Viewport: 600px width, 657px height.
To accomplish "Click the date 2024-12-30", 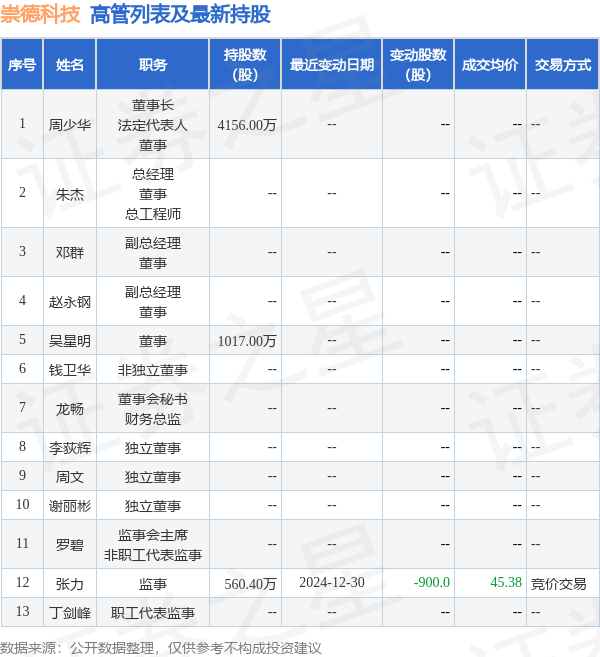I will click(x=331, y=582).
